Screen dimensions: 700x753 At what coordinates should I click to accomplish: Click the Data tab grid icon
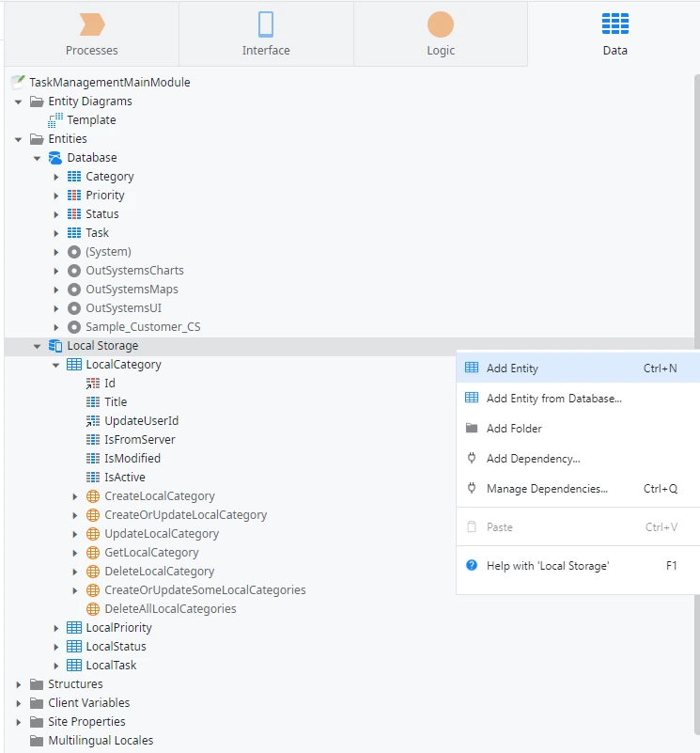614,25
